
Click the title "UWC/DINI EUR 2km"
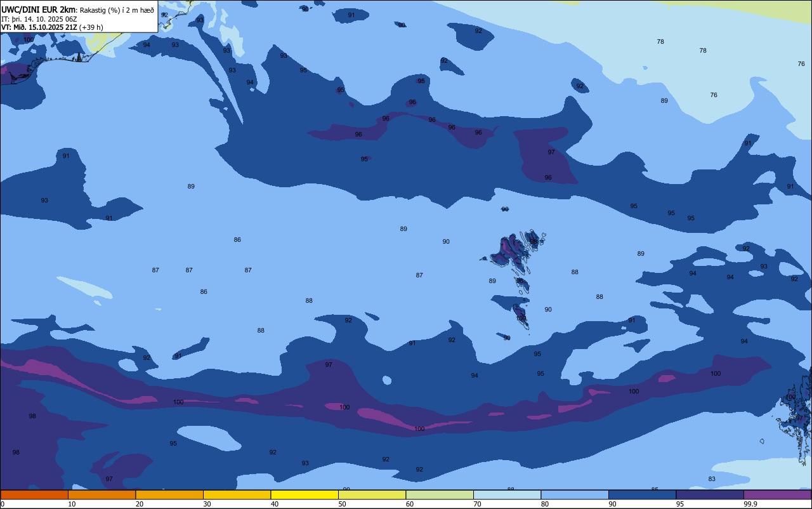(39, 10)
